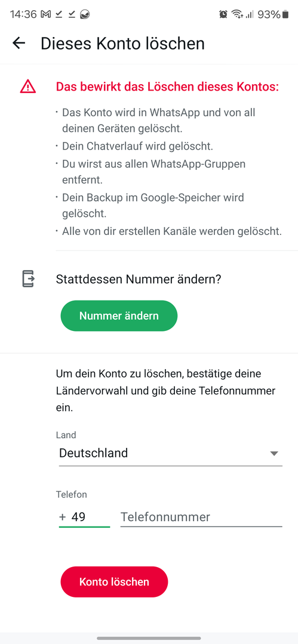Tap the round face notification icon

coord(85,15)
